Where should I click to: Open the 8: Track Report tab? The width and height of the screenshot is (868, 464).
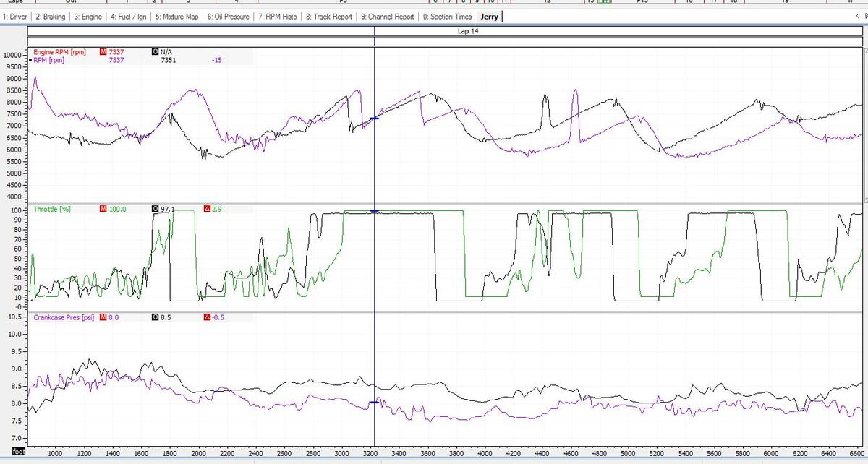pyautogui.click(x=329, y=17)
